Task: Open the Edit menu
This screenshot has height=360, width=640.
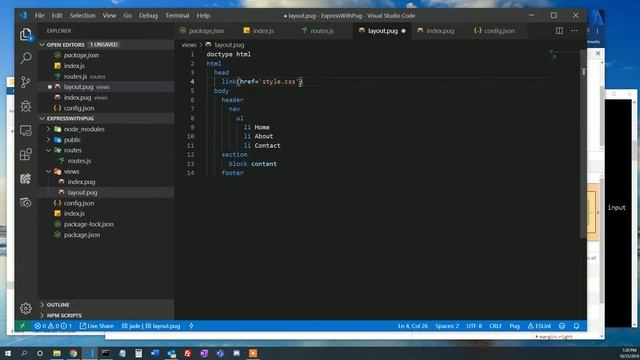Action: 57,16
